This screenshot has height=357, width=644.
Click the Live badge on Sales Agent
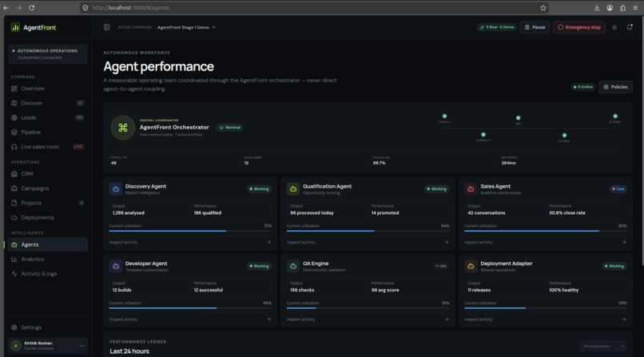(618, 189)
